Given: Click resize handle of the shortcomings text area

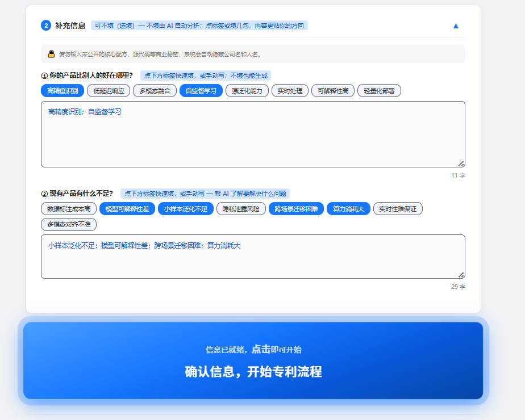Looking at the screenshot, I should click(461, 275).
